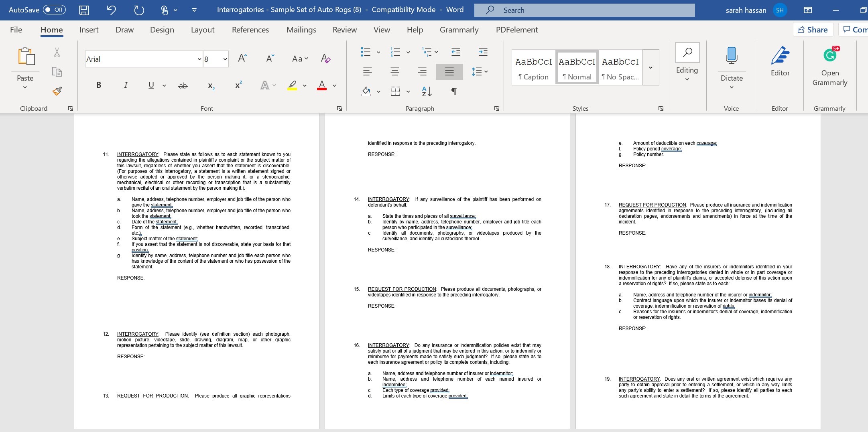
Task: Open the font name dropdown
Action: [199, 59]
